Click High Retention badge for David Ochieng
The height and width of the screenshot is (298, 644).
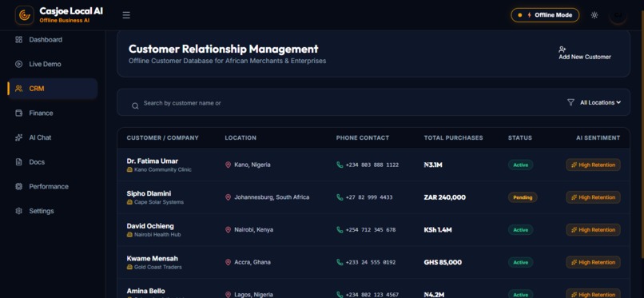tap(593, 230)
